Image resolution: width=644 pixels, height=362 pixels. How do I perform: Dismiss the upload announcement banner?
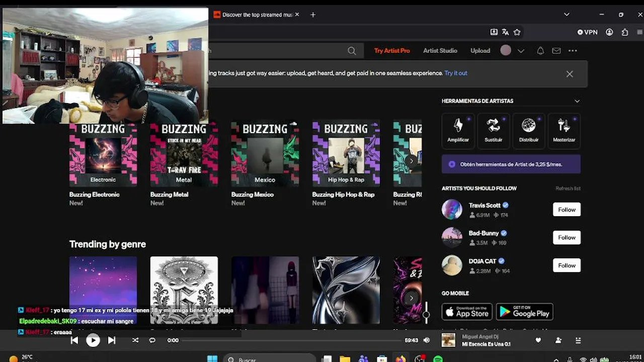tap(570, 74)
